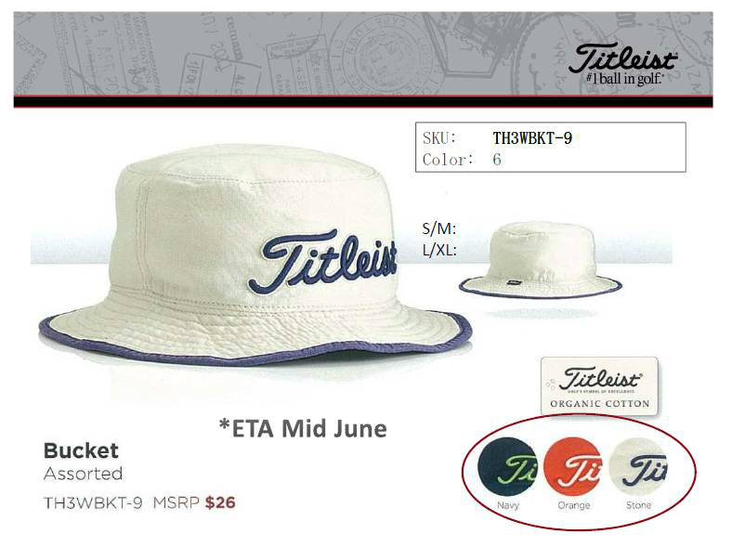Click the L/XL size label

439,250
